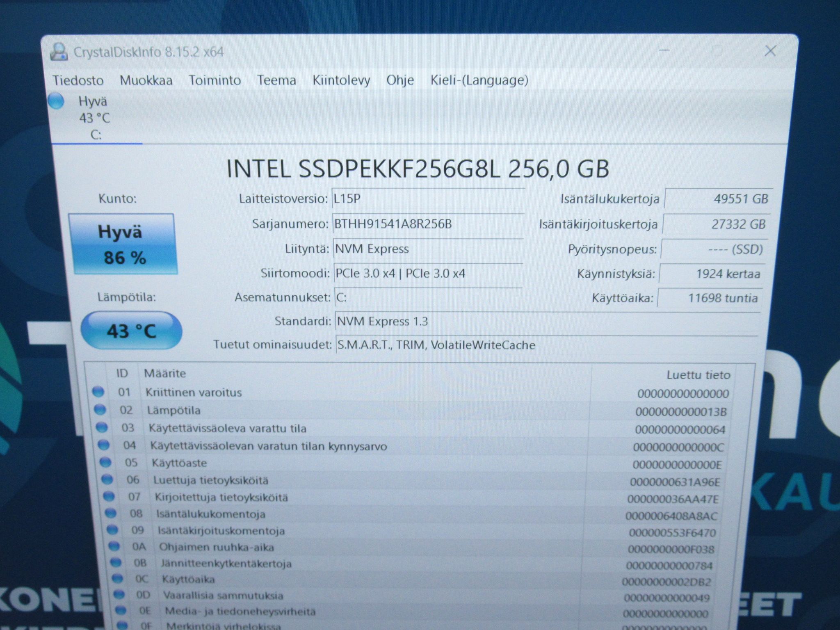Open the Tiedosto menu
This screenshot has height=630, width=840.
(78, 80)
